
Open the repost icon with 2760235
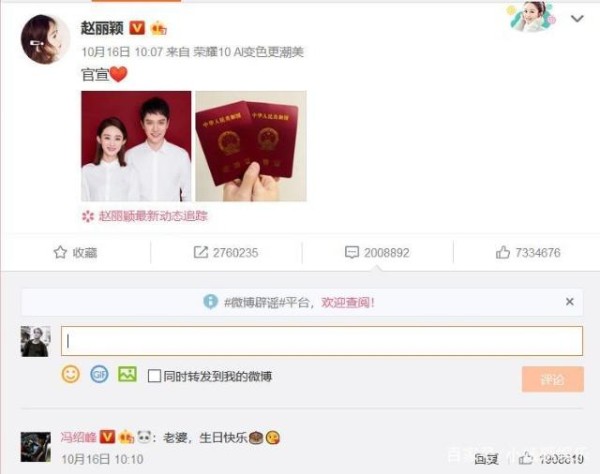tap(201, 252)
